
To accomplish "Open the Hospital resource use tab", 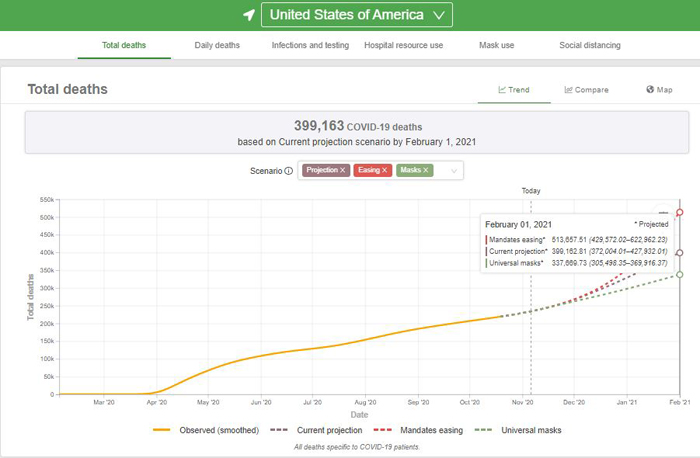I will coord(404,45).
